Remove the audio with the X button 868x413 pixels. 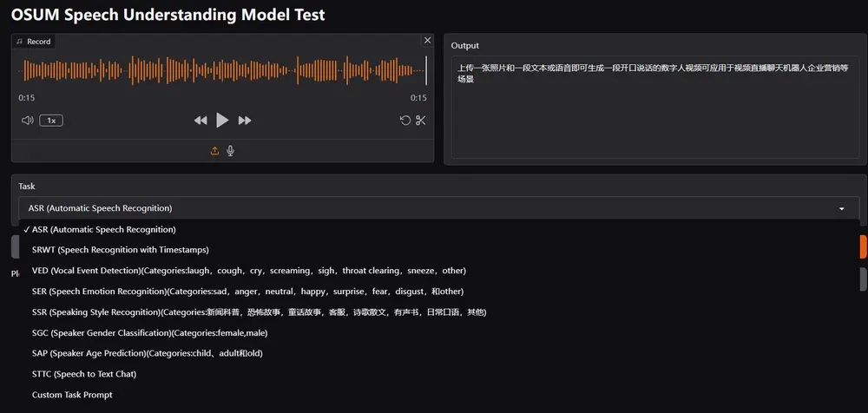(427, 41)
